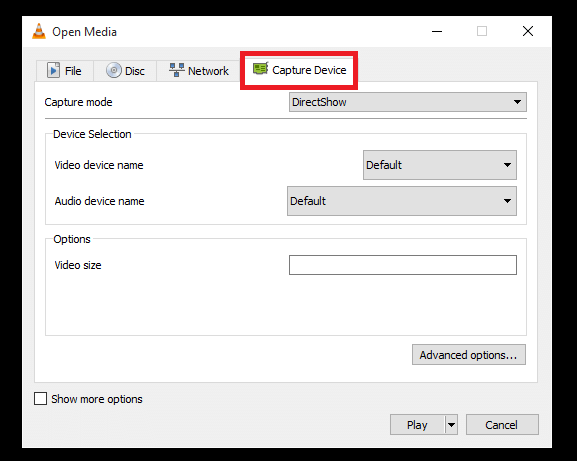The width and height of the screenshot is (577, 461).
Task: Expand the Audio device name dropdown
Action: (x=402, y=201)
